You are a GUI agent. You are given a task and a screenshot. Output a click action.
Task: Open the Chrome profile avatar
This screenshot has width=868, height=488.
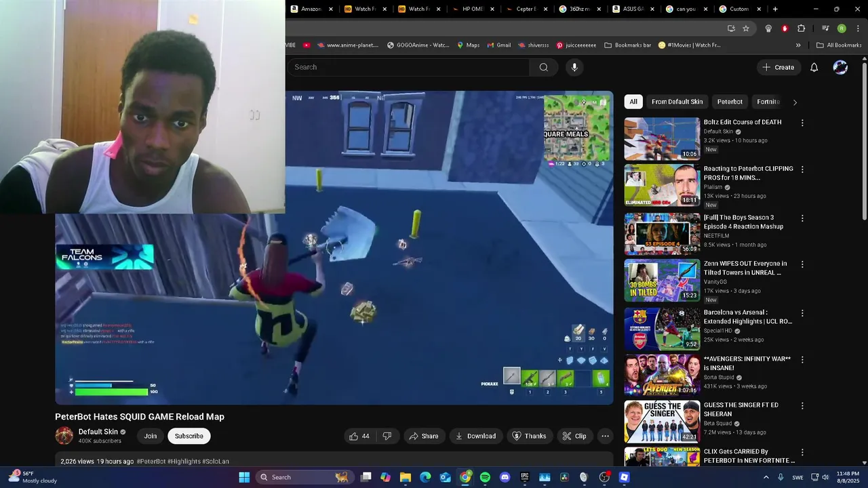(842, 28)
